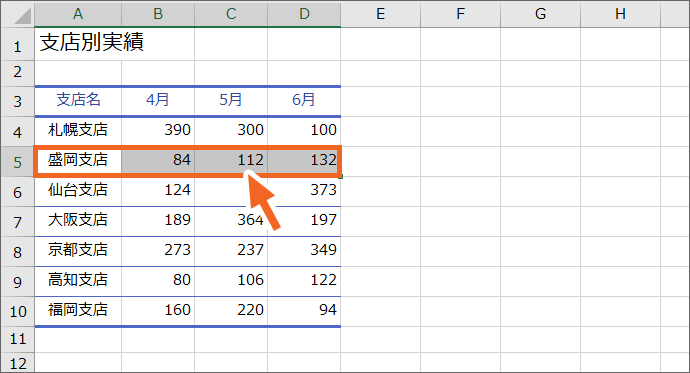The image size is (690, 373).
Task: Click cell with value 189
Action: click(x=158, y=221)
